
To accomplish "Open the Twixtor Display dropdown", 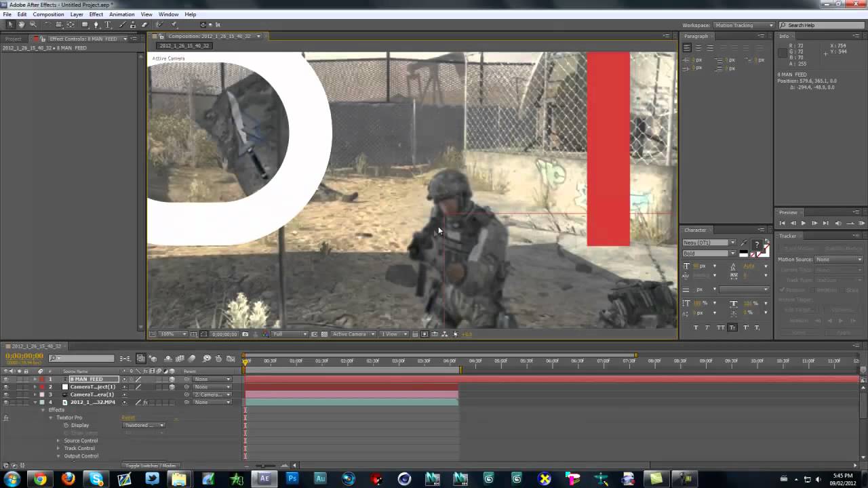I will click(143, 425).
